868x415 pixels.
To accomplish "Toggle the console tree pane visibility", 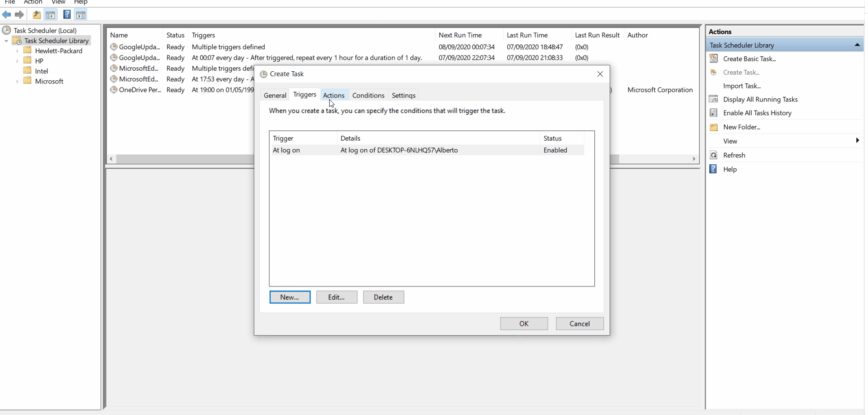I will coord(51,15).
